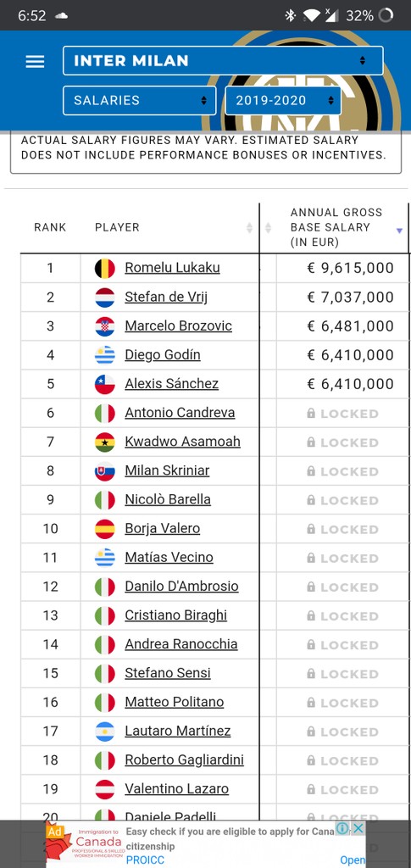Open the Inter Milan team dropdown
Viewport: 411px width, 868px height.
pyautogui.click(x=223, y=60)
